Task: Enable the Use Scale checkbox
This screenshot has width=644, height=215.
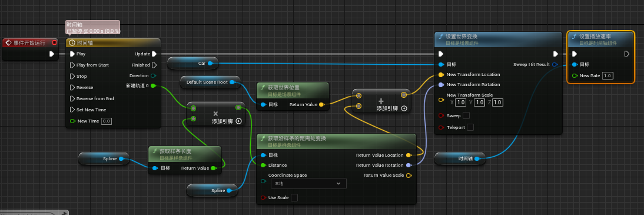Action: pos(294,198)
